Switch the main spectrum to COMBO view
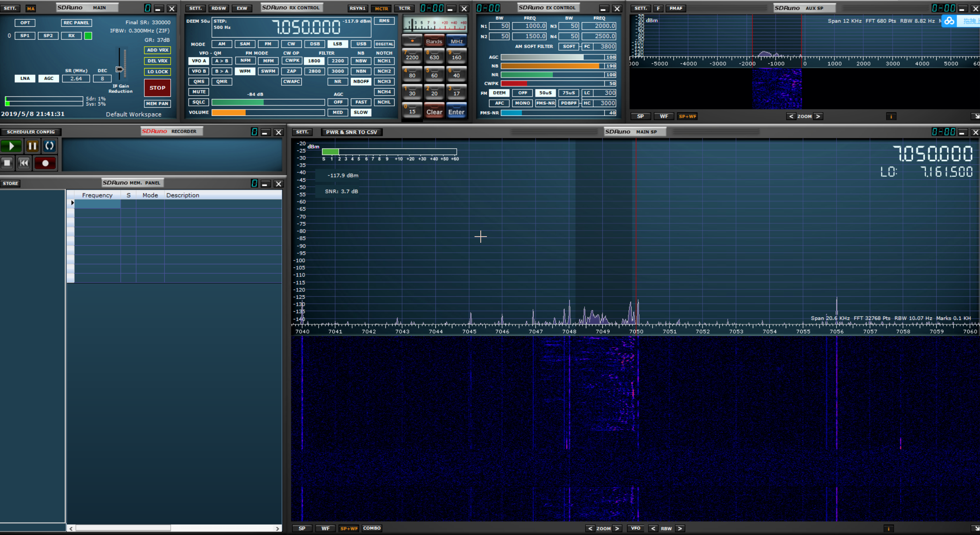The image size is (980, 535). pyautogui.click(x=371, y=528)
